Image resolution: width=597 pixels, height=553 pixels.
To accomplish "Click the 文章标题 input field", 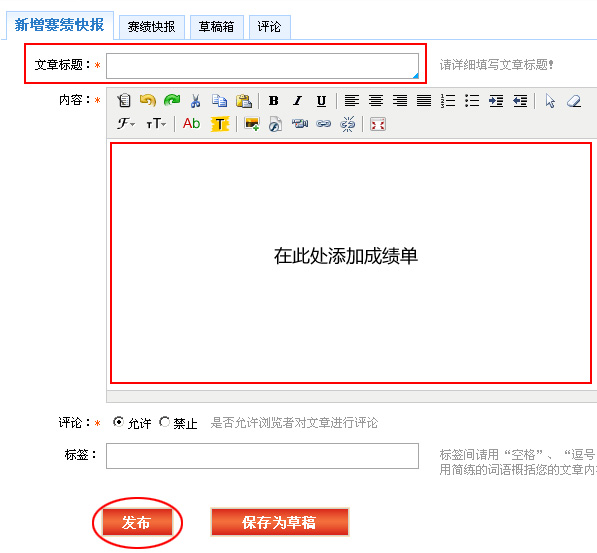I will click(x=262, y=66).
